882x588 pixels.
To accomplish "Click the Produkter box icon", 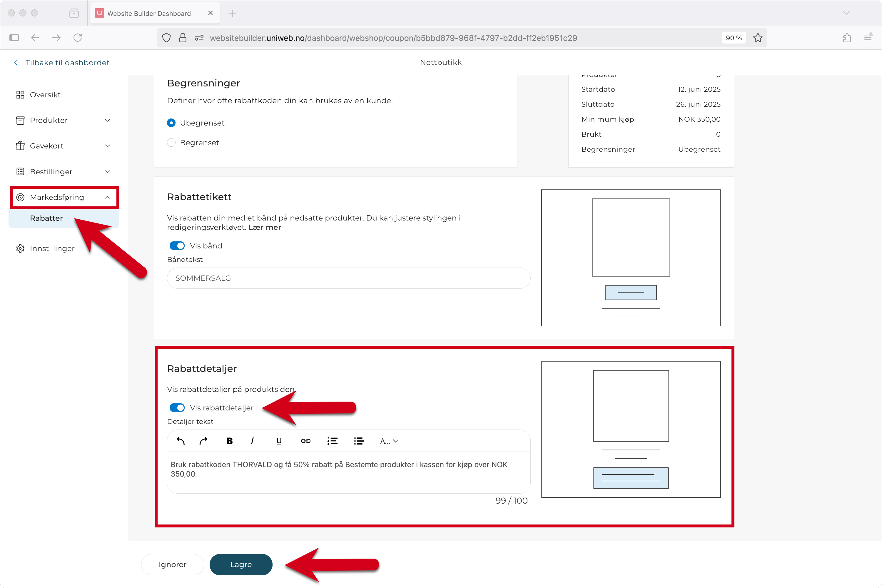I will pos(20,120).
